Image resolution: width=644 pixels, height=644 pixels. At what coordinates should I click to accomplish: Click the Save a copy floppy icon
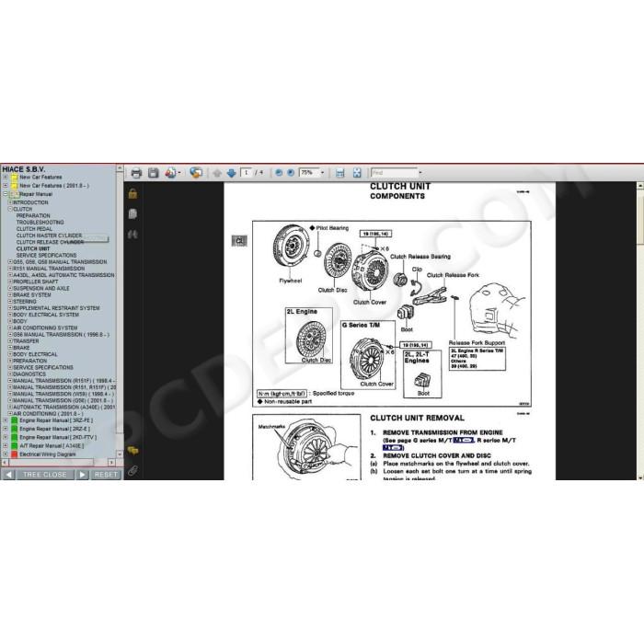pyautogui.click(x=154, y=173)
